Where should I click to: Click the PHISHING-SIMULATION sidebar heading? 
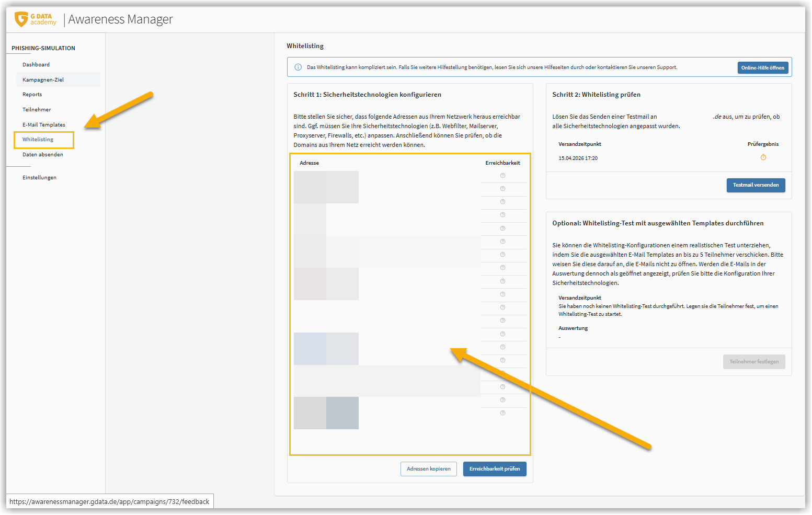click(43, 48)
